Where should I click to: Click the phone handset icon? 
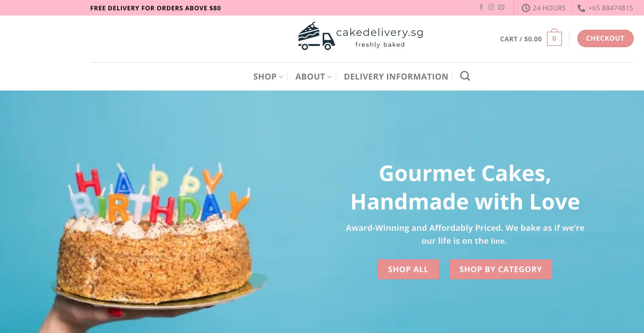point(581,8)
